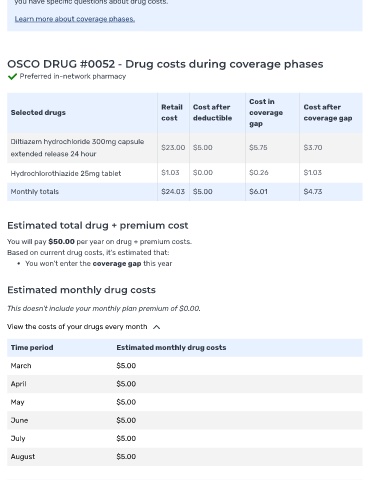The height and width of the screenshot is (480, 370).
Task: Click the $24.03 monthly retail total
Action: [173, 192]
